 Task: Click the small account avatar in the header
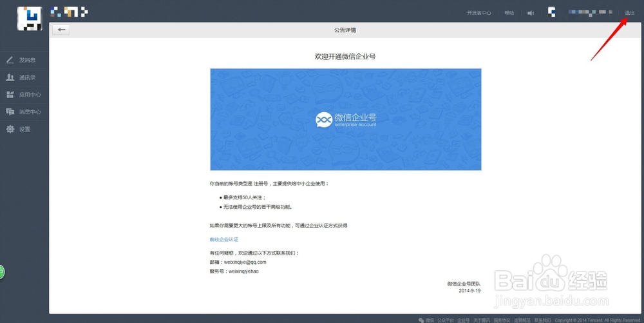click(x=552, y=12)
